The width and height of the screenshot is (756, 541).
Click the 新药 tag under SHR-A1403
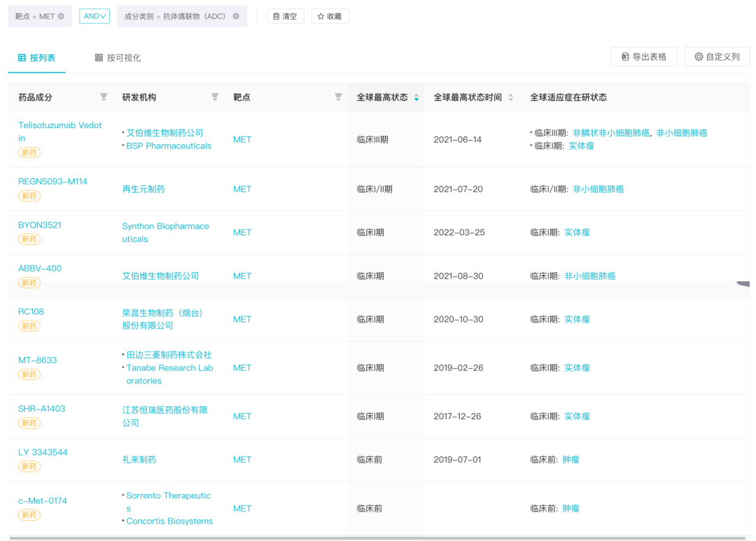pyautogui.click(x=29, y=423)
